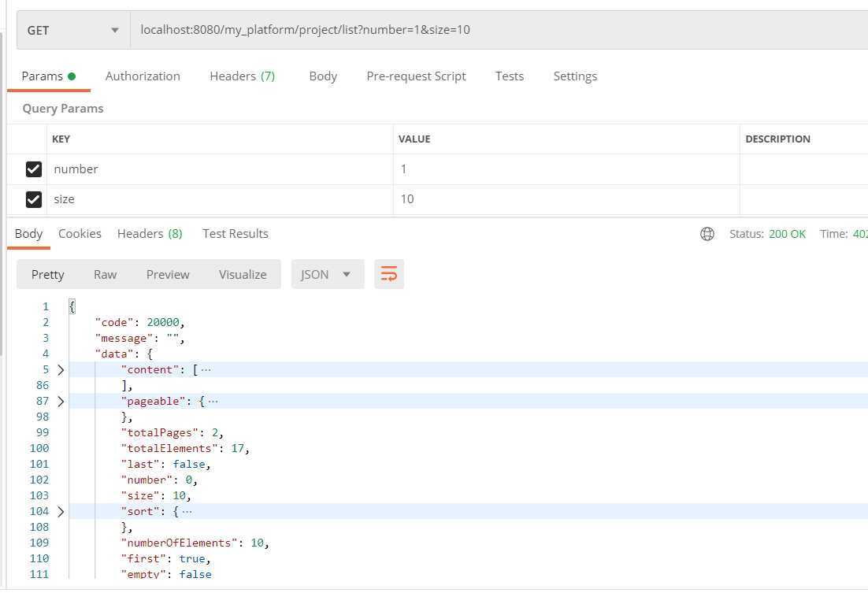The height and width of the screenshot is (593, 868).
Task: Select the Raw view button
Action: (106, 274)
